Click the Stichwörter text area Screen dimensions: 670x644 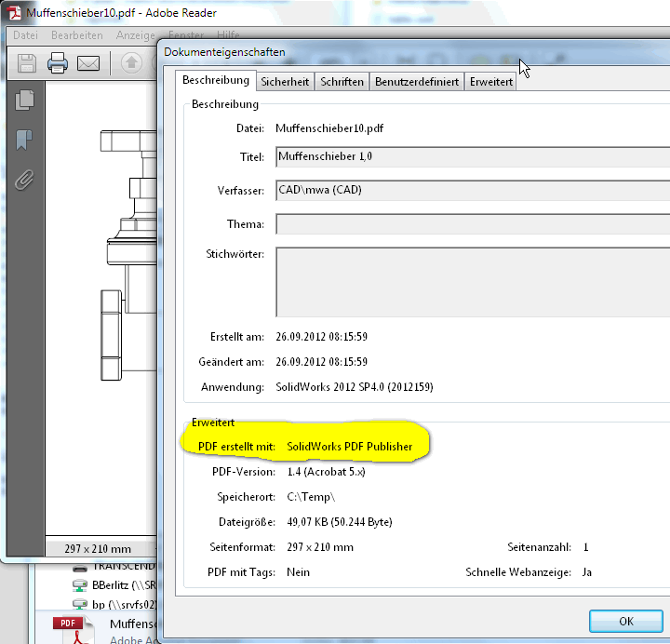coord(473,282)
